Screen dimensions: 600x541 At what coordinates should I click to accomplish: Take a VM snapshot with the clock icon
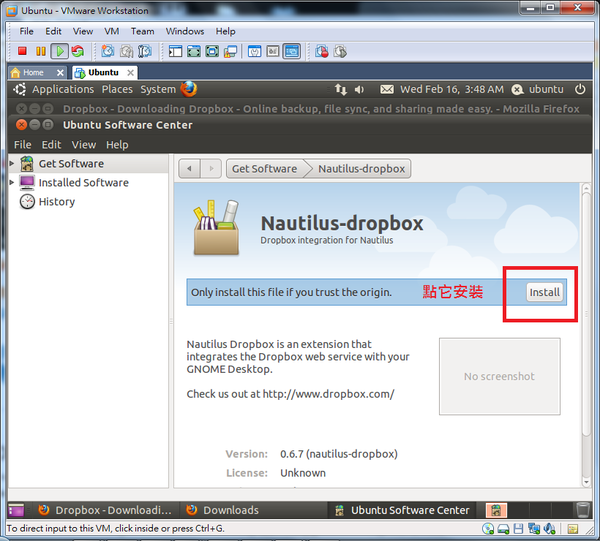(x=108, y=51)
